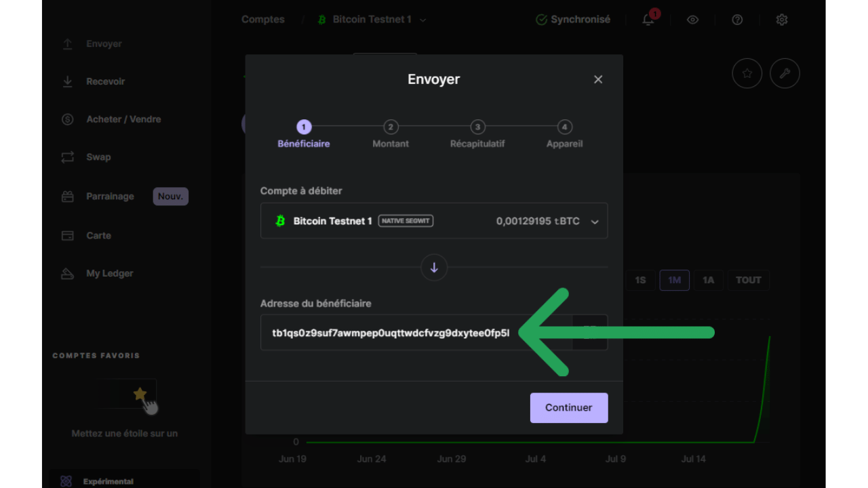Click the Parrainage gift icon
This screenshot has height=488, width=868.
[x=67, y=197]
